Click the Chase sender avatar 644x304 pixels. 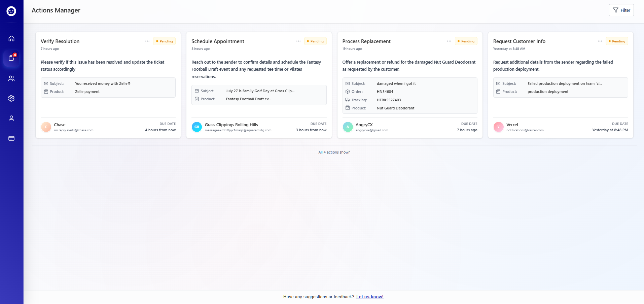click(46, 127)
